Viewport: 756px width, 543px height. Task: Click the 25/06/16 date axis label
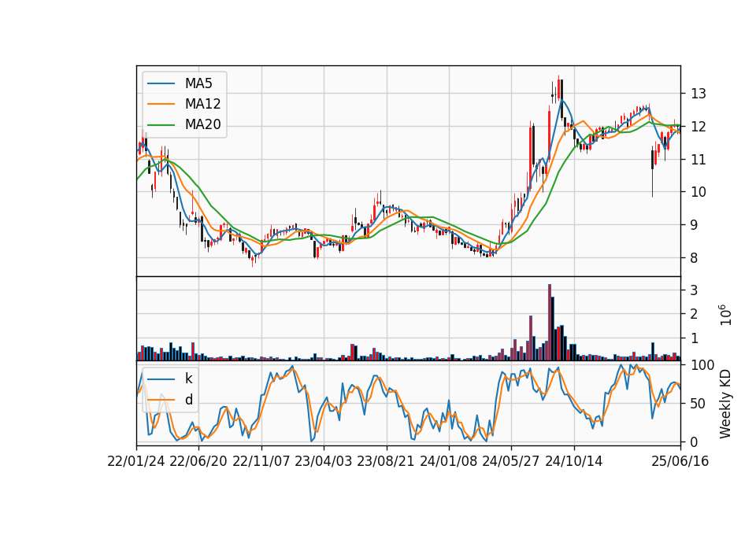pyautogui.click(x=680, y=462)
